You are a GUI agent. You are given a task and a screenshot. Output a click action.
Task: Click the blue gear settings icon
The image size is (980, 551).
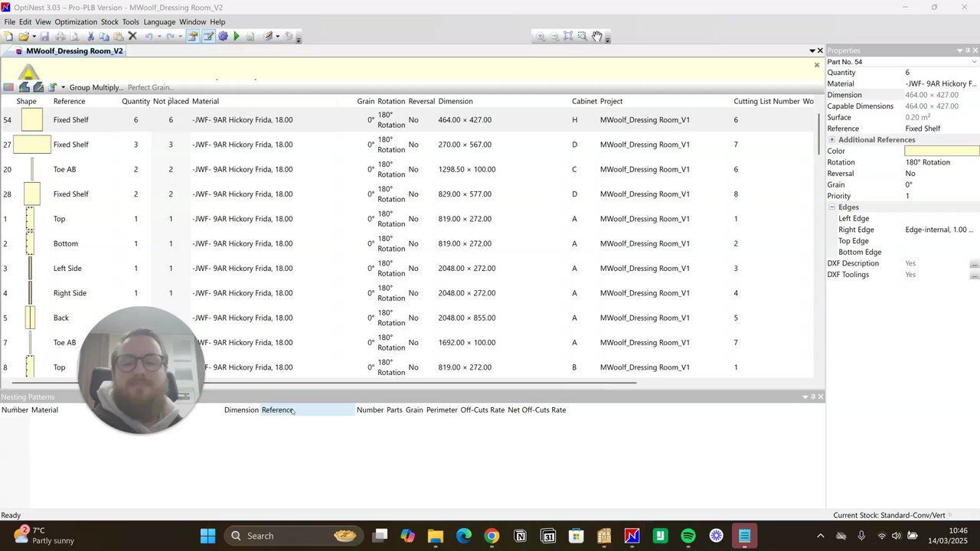(x=223, y=36)
